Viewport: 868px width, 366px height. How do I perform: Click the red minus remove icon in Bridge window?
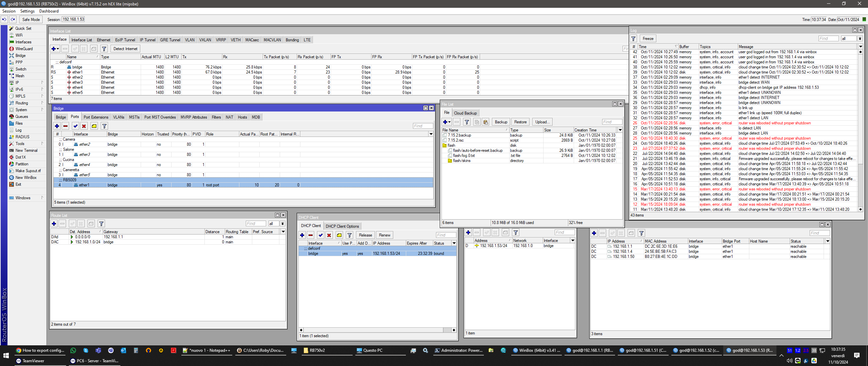coord(65,126)
